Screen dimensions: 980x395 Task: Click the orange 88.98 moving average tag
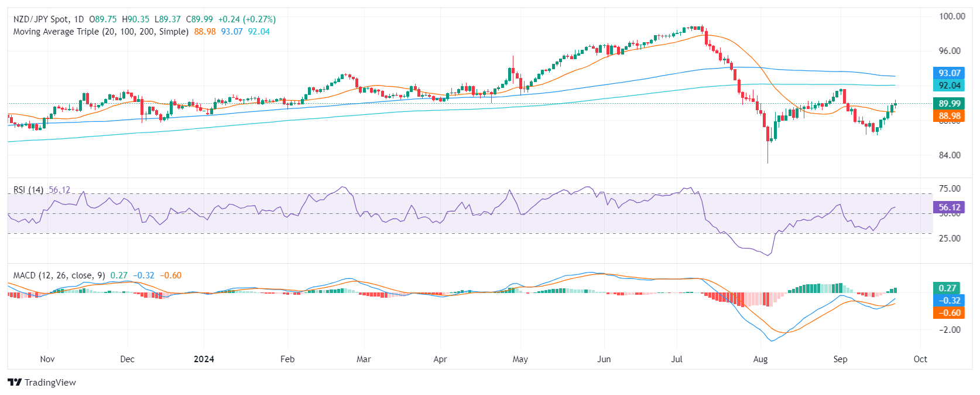949,116
